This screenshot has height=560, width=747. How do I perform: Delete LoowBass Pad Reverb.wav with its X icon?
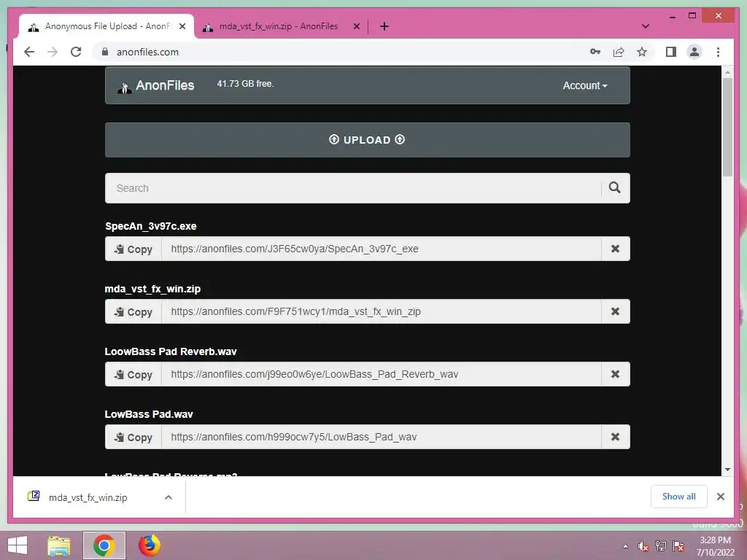click(615, 374)
